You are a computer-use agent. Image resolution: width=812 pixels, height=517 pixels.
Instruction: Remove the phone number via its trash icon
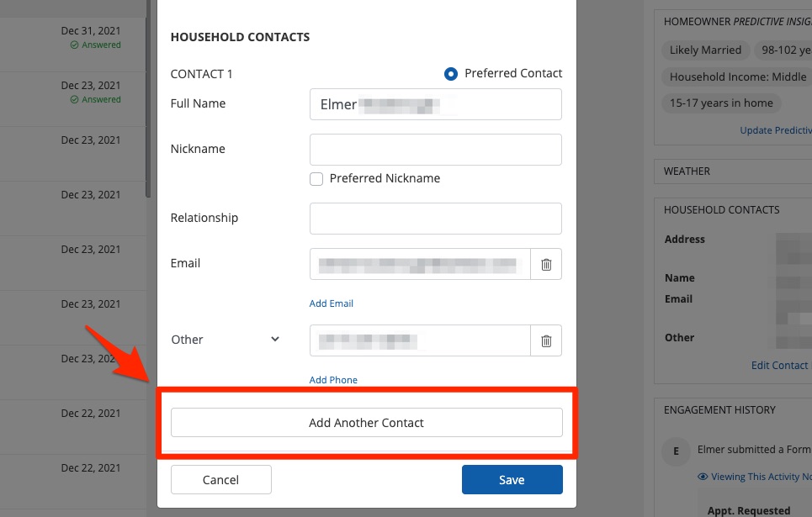pos(545,340)
